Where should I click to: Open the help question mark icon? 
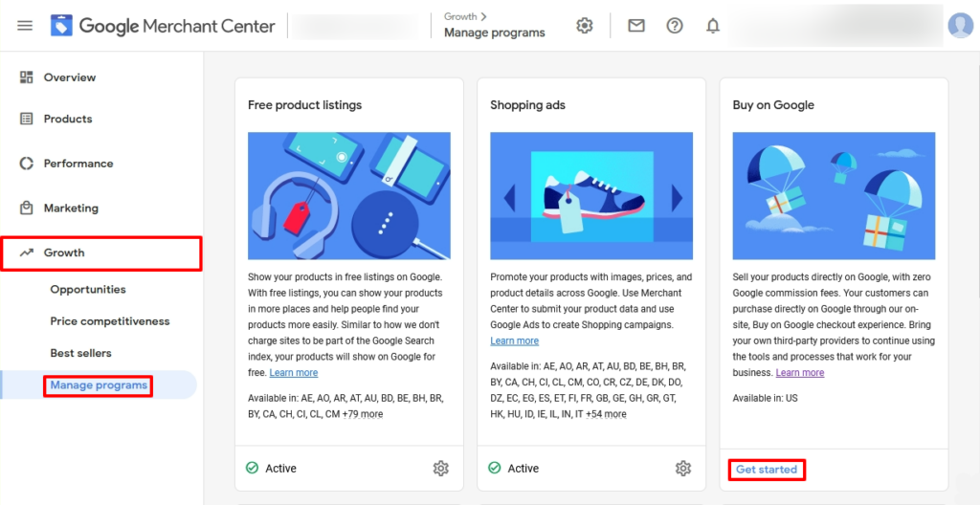coord(675,26)
